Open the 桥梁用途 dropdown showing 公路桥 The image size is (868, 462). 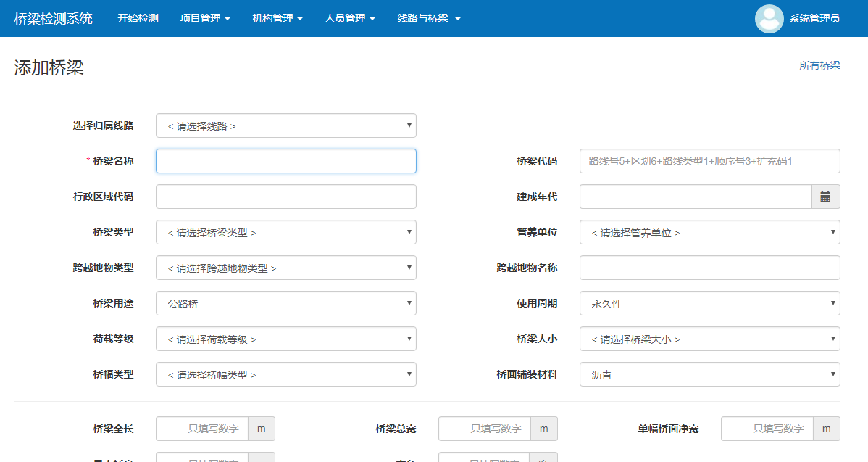click(x=285, y=303)
